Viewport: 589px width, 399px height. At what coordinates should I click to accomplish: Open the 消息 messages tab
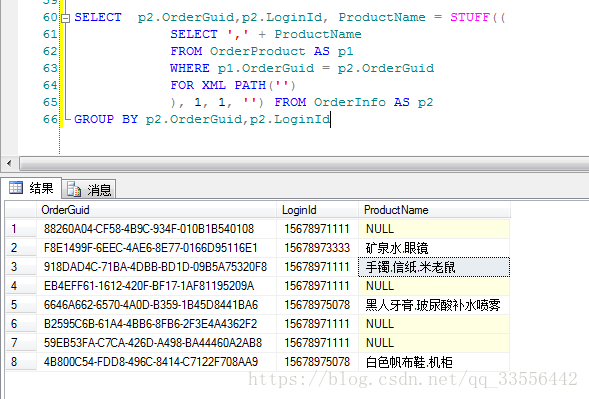89,189
